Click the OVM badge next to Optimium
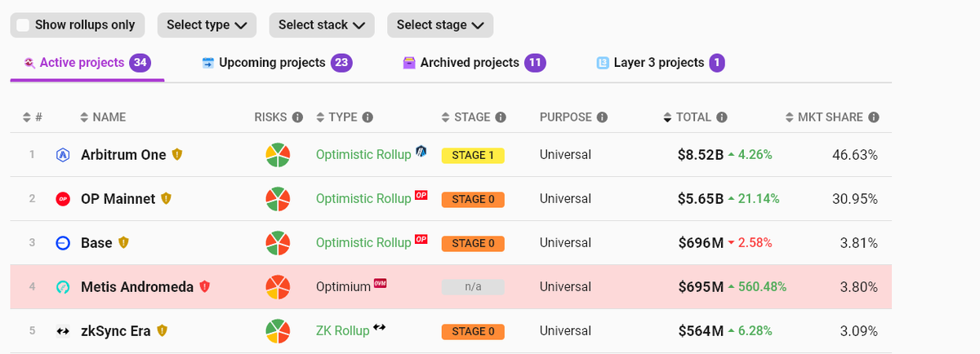This screenshot has height=354, width=980. point(380,283)
